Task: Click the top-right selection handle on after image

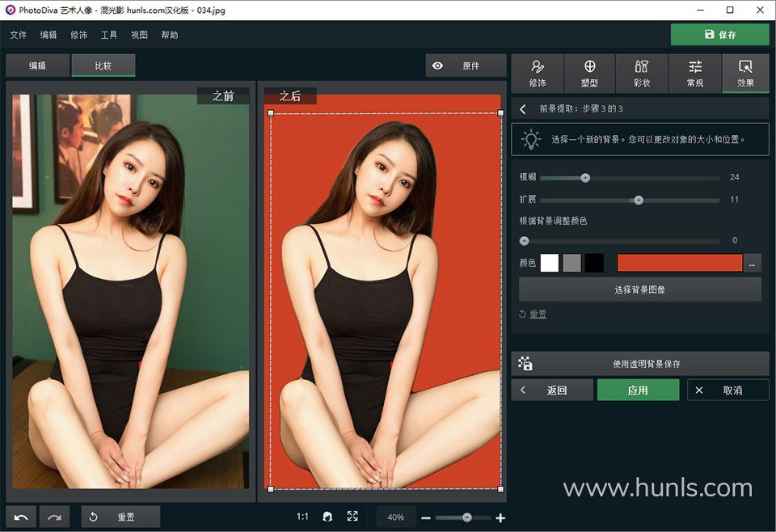Action: (x=500, y=113)
